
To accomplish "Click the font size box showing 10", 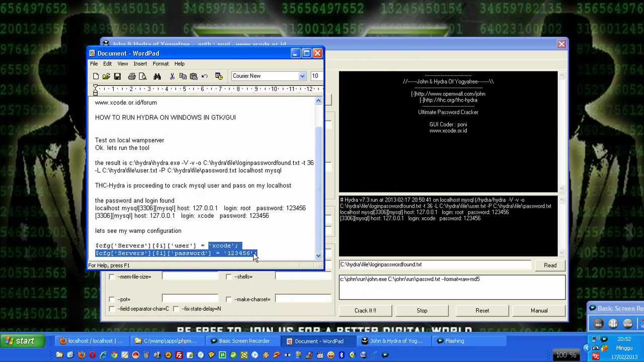I will point(316,76).
